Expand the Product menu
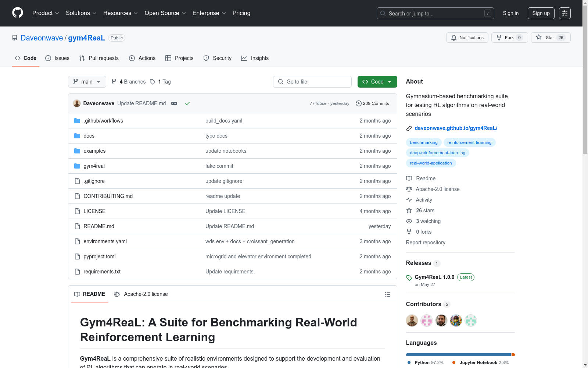588x368 pixels. pos(46,13)
